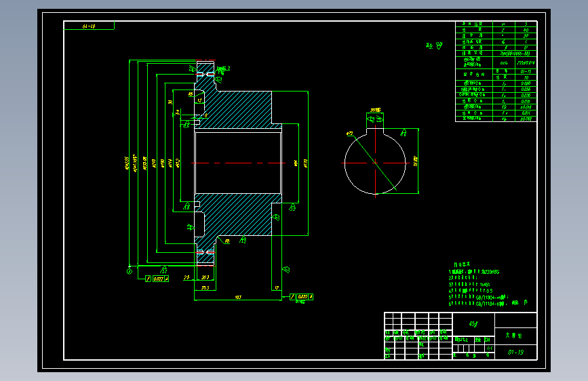The width and height of the screenshot is (588, 381).
Task: Select the drawing number 01-19 in title block
Action: 515,353
